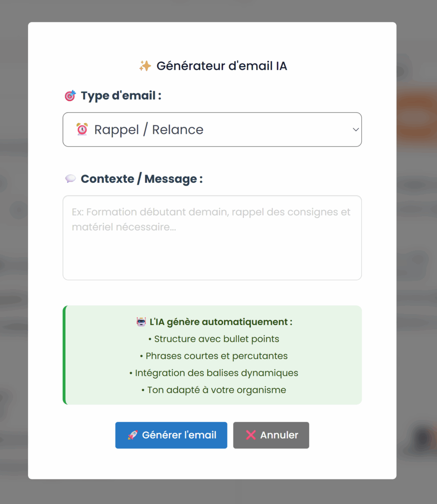Select the "Rappel / Relance" option text
Image resolution: width=437 pixels, height=504 pixels.
pyautogui.click(x=149, y=130)
